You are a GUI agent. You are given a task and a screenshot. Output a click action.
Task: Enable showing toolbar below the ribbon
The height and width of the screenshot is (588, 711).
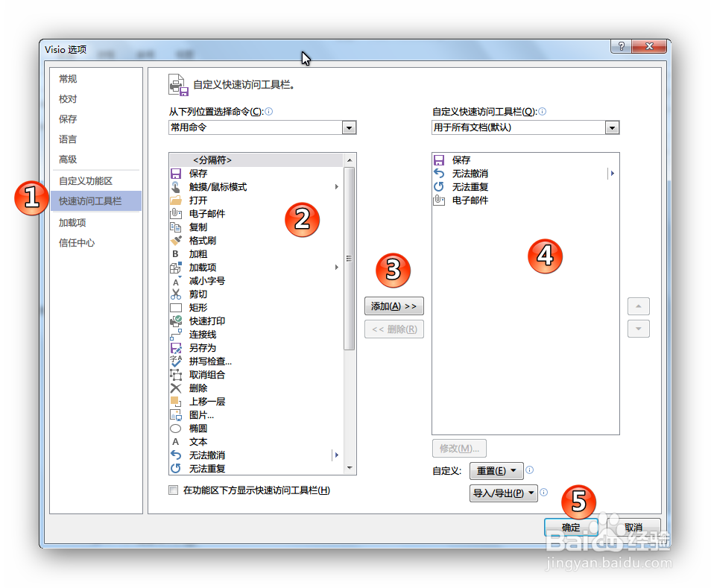pos(173,490)
